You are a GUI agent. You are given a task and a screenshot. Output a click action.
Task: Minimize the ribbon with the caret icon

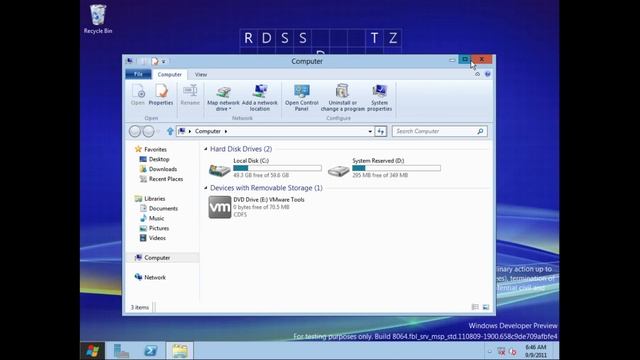pyautogui.click(x=477, y=74)
